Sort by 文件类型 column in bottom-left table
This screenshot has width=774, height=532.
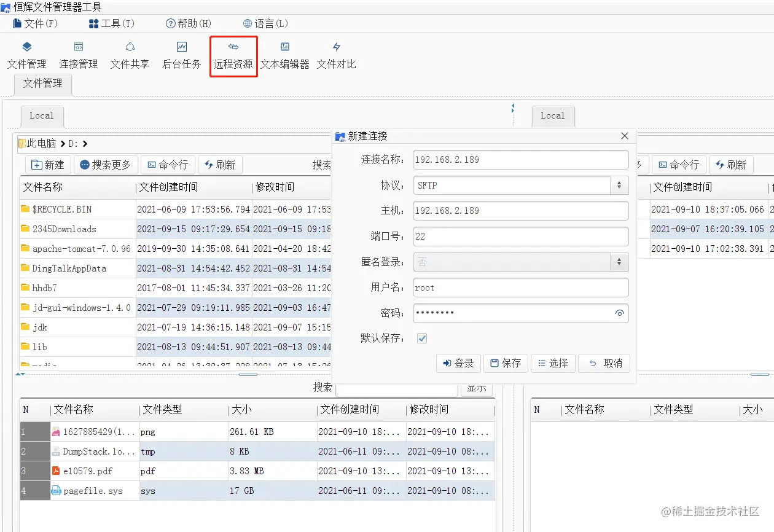(184, 410)
